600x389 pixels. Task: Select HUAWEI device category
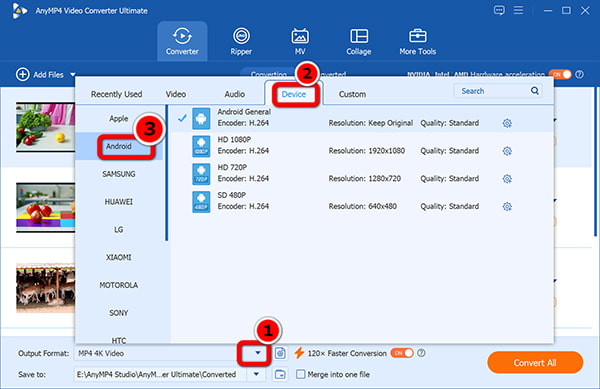119,202
